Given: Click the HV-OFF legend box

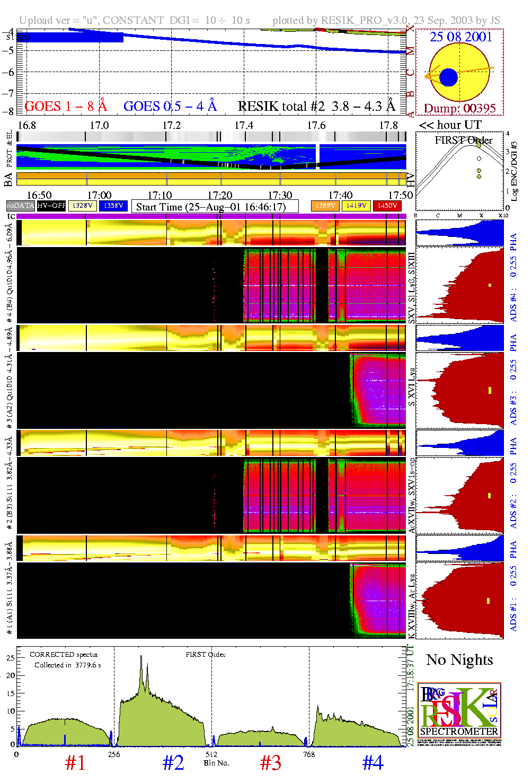Looking at the screenshot, I should point(51,206).
